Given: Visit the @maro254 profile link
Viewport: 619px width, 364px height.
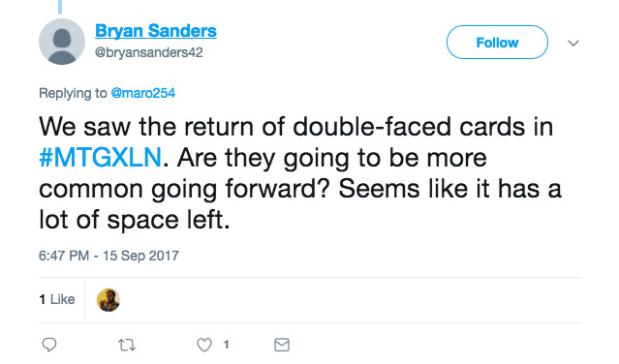Looking at the screenshot, I should [x=143, y=93].
